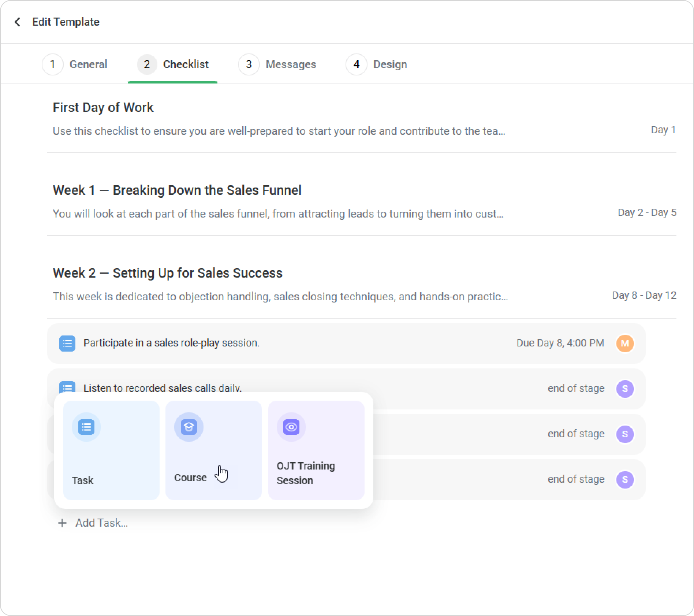
Task: Click the plus icon next to Add Task
Action: click(x=62, y=523)
